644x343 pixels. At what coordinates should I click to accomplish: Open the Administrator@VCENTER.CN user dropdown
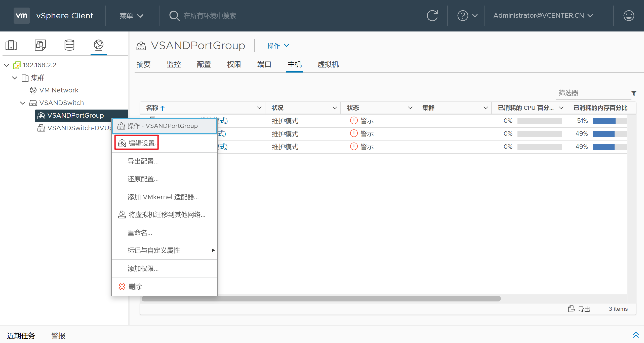point(543,16)
